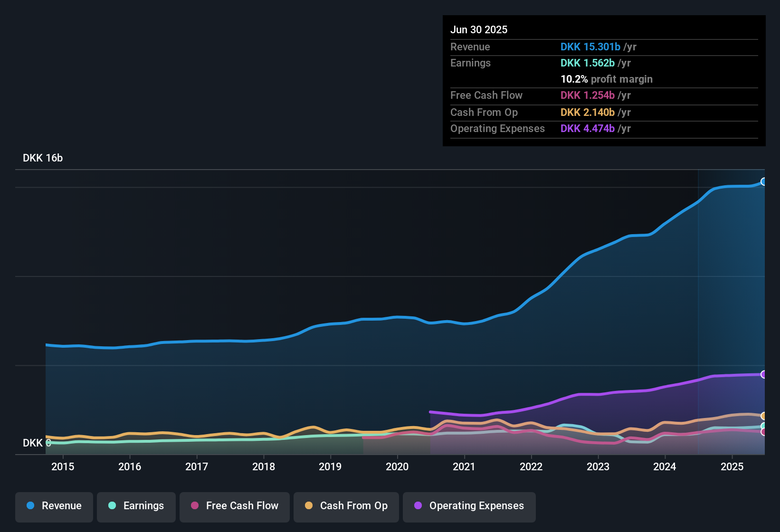Click the purple Operating Expenses legend dot

[418, 506]
